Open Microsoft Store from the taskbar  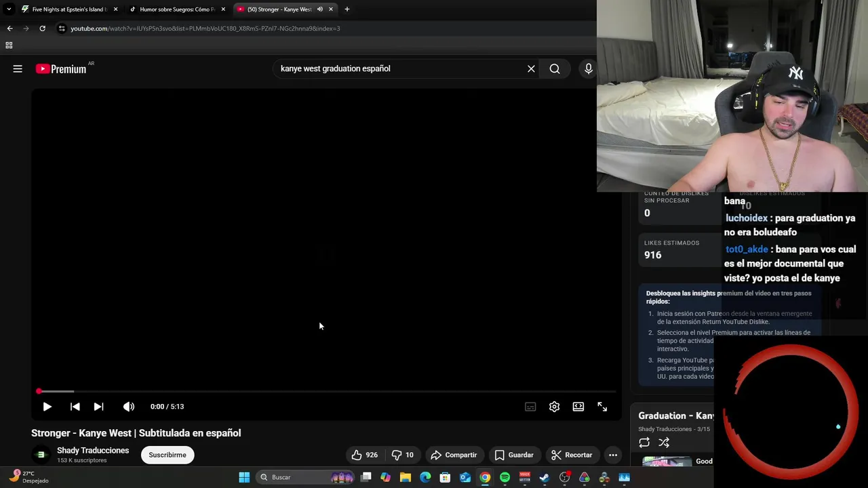click(x=445, y=477)
